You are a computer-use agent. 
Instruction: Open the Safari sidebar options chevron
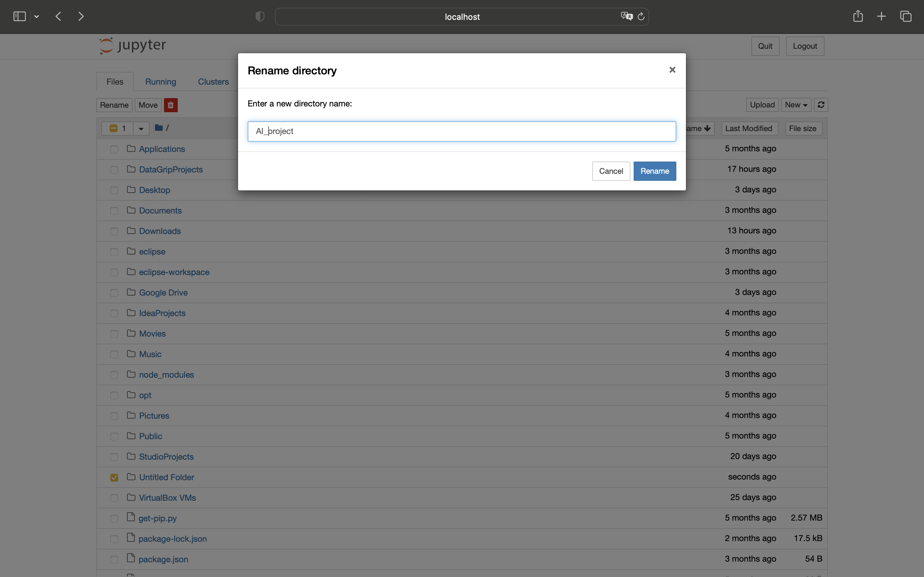[37, 16]
